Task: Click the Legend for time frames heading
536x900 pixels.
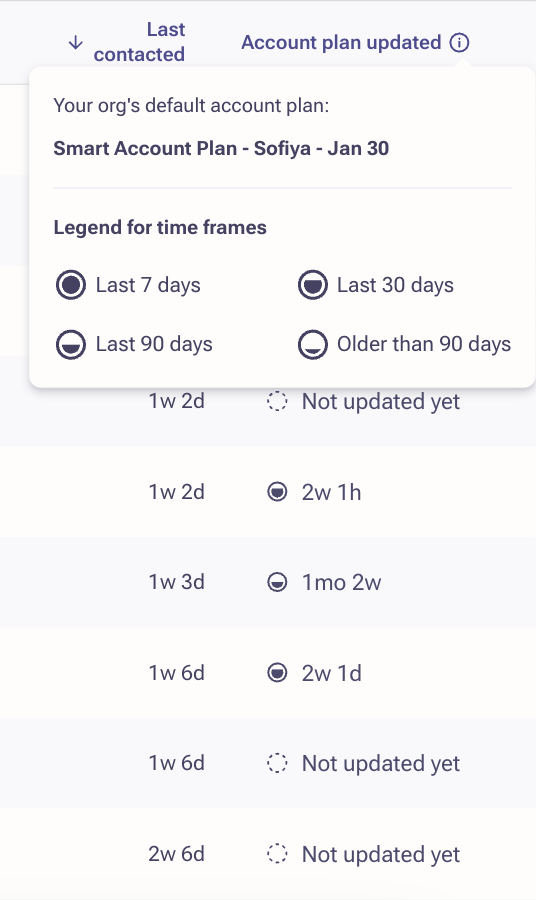Action: 160,227
